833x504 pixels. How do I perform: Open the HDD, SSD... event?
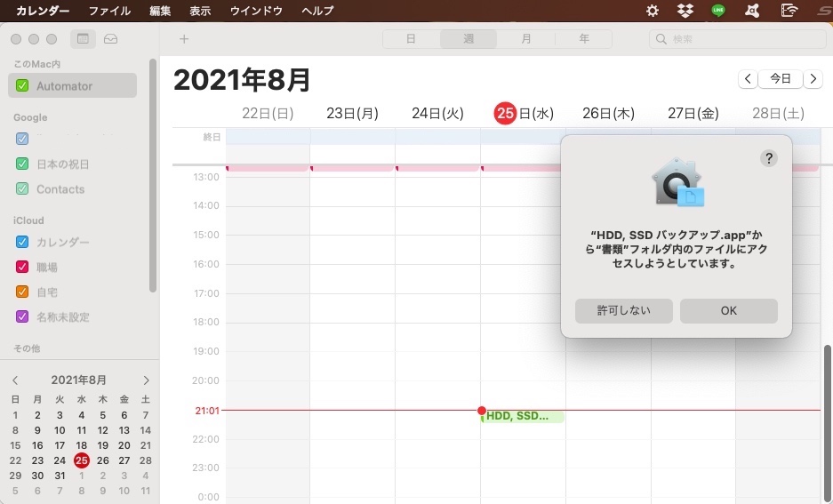522,416
